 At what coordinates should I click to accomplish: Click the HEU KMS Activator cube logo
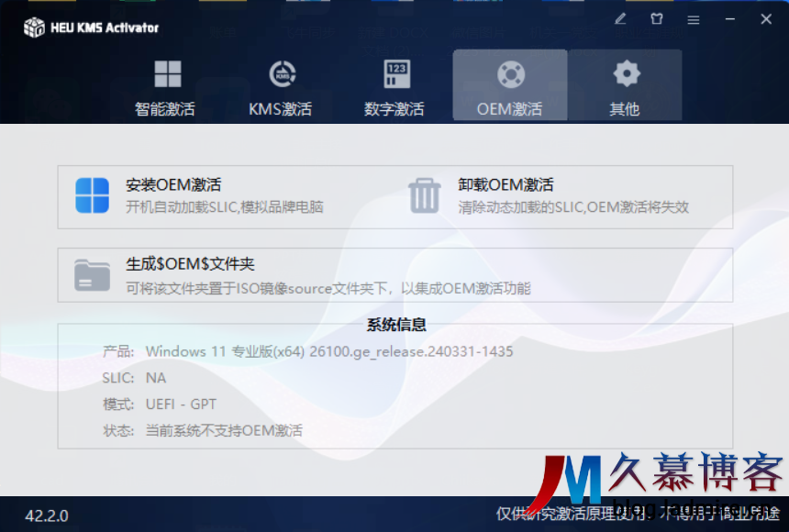click(34, 27)
